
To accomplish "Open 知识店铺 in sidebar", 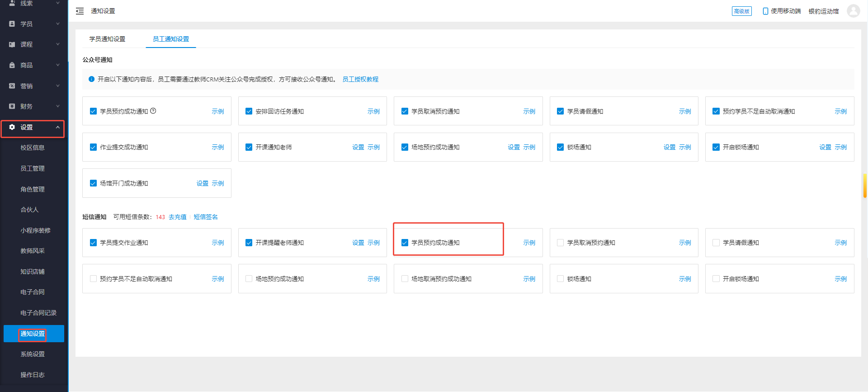I will pos(33,272).
